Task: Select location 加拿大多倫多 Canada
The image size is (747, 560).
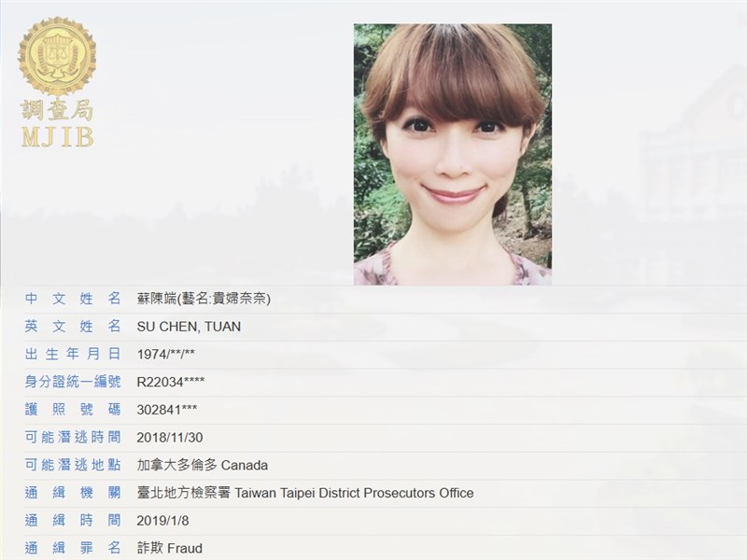Action: coord(203,465)
